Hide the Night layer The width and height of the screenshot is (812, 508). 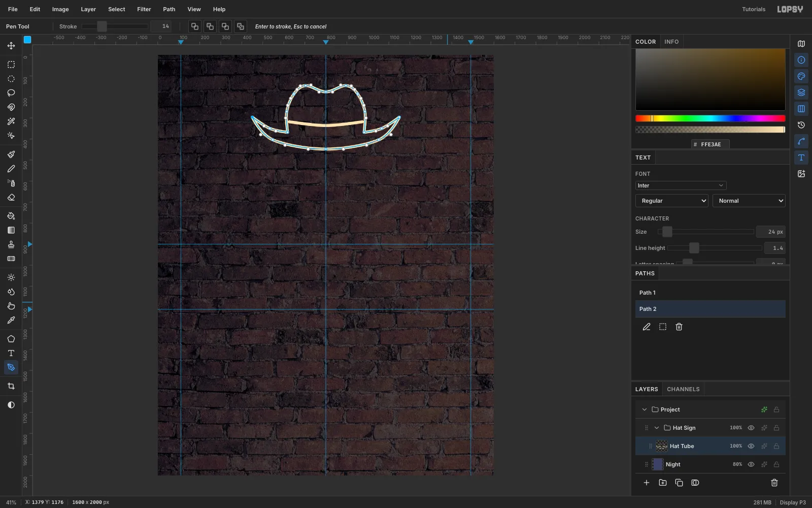click(x=751, y=464)
